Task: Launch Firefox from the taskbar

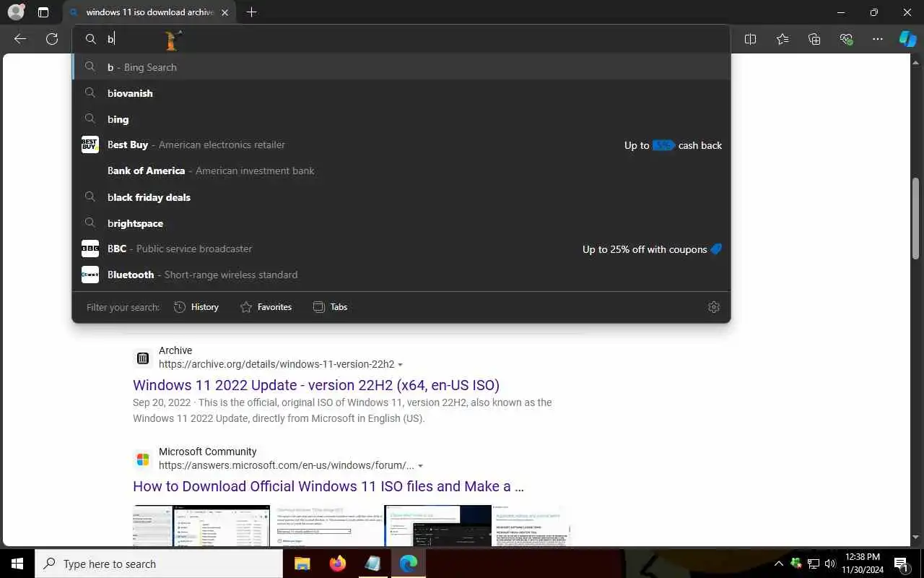Action: pos(337,564)
